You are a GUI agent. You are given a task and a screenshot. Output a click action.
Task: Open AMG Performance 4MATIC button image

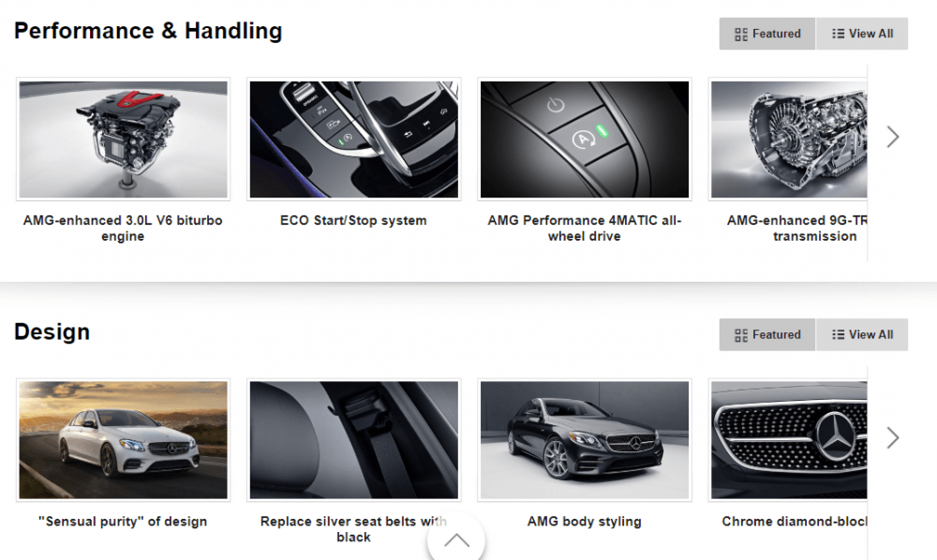[585, 140]
